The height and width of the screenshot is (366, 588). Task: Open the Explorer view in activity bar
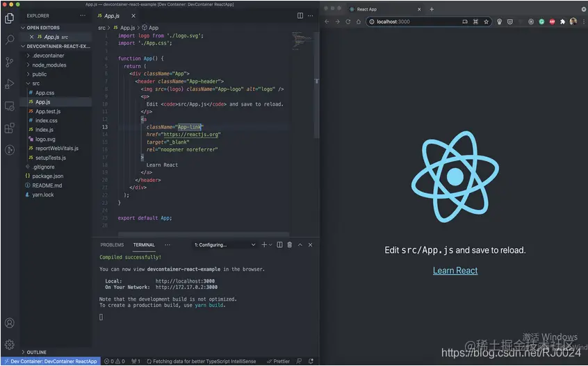click(x=10, y=18)
